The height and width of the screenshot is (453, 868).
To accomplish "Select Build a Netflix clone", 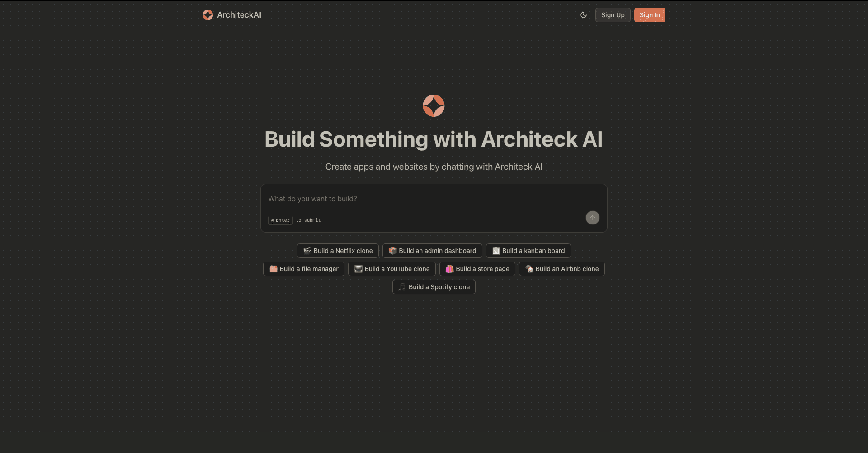I will coord(338,250).
